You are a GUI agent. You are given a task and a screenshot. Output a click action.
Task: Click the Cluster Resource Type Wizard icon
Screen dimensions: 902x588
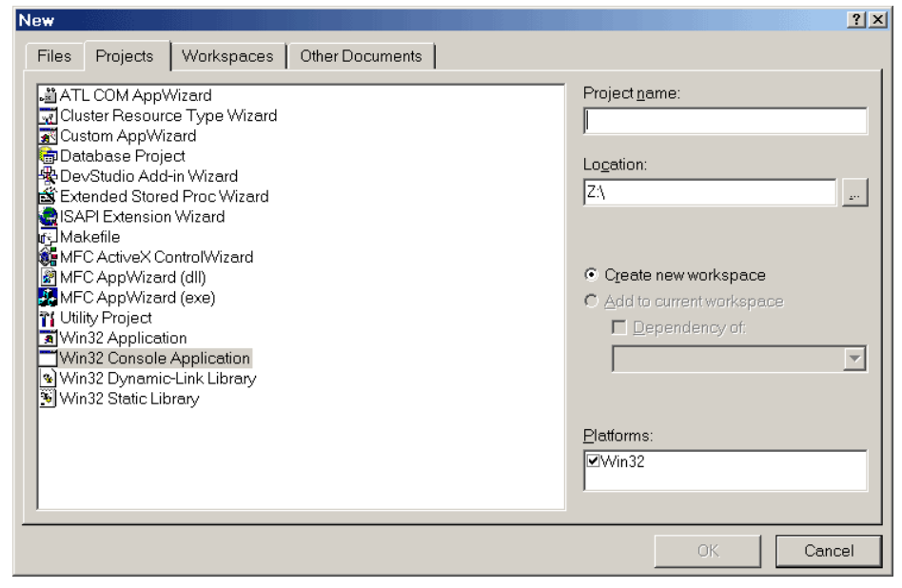pyautogui.click(x=49, y=116)
